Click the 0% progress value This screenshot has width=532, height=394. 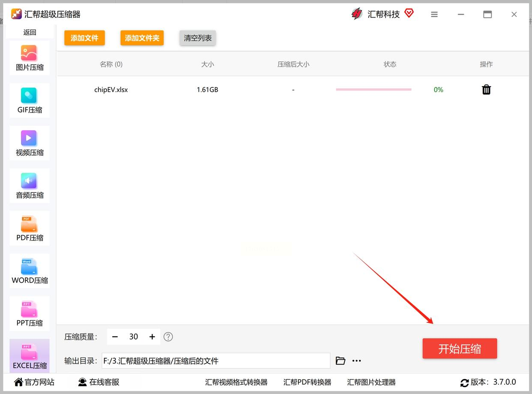[438, 90]
